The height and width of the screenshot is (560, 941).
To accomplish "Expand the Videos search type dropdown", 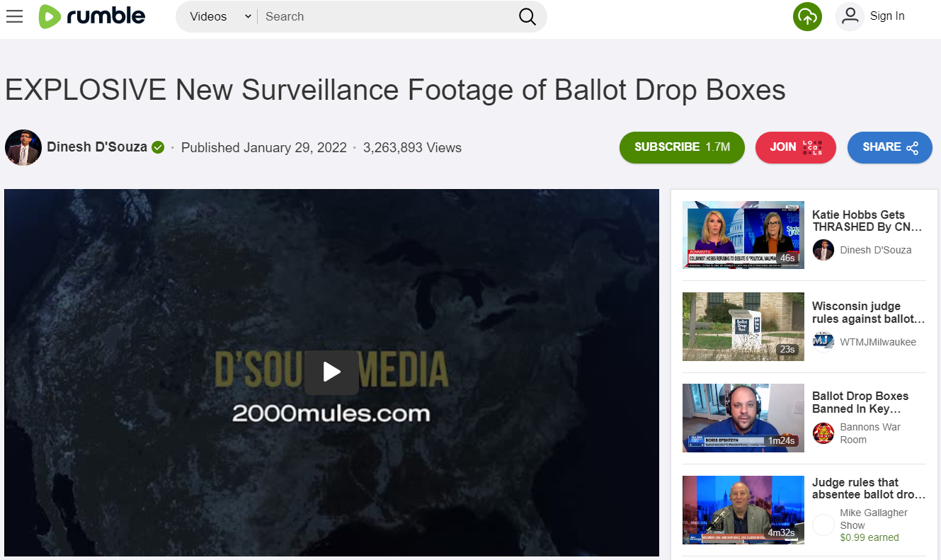I will coord(220,16).
